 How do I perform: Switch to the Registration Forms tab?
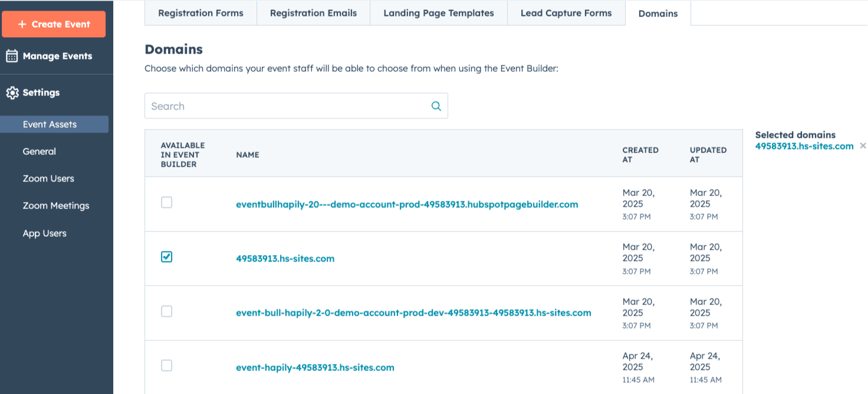click(200, 13)
